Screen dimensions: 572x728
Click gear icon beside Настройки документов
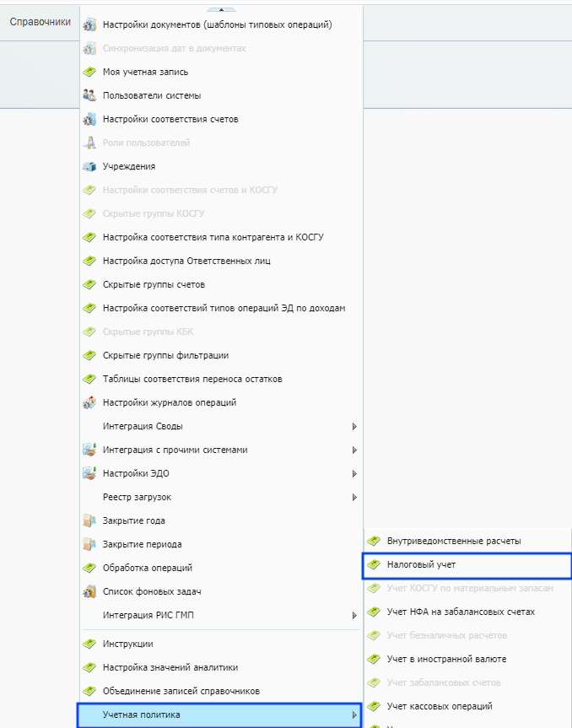[x=89, y=24]
